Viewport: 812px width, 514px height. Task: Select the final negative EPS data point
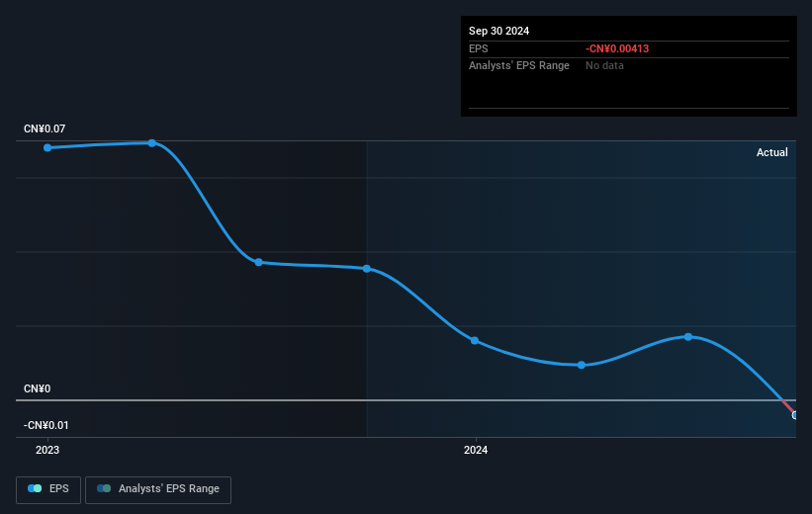pyautogui.click(x=794, y=415)
